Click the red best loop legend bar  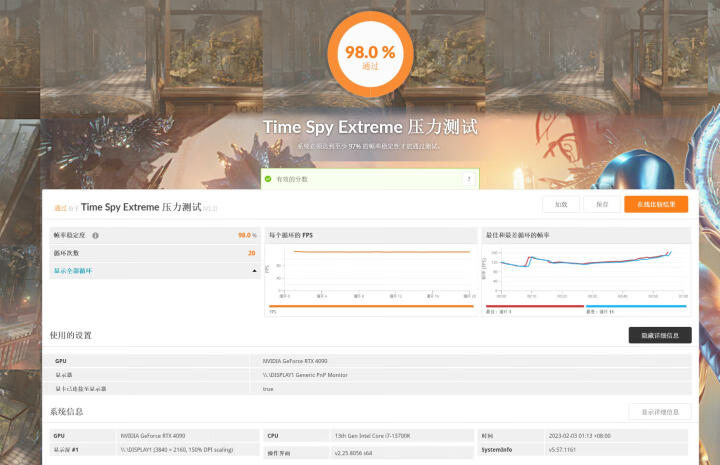point(534,306)
